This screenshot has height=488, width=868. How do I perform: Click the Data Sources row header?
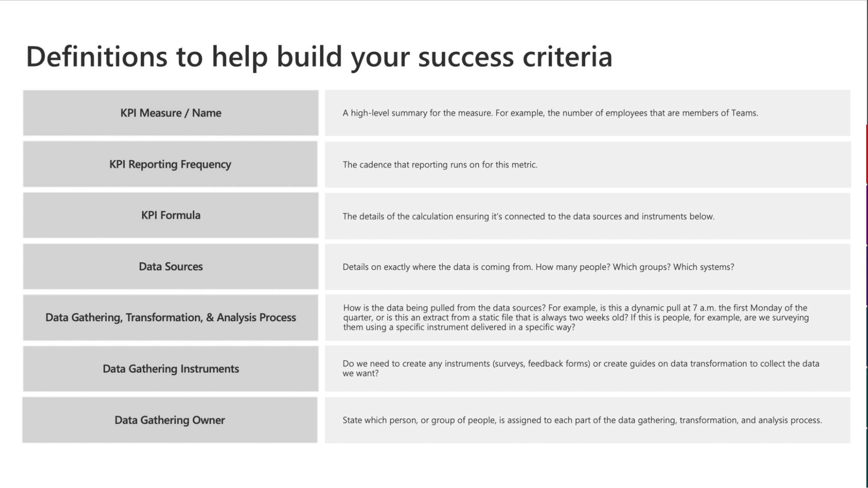170,266
